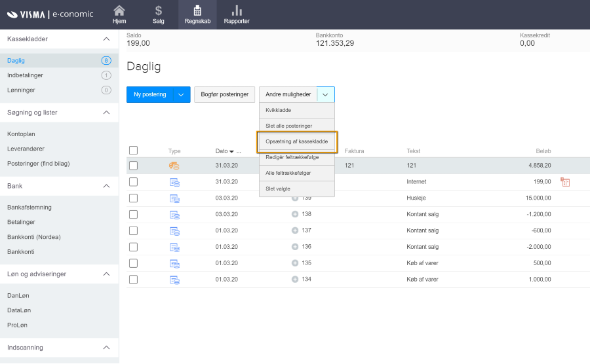Select Opsætning af kassekladde
Viewport: 590px width, 364px height.
(x=297, y=141)
